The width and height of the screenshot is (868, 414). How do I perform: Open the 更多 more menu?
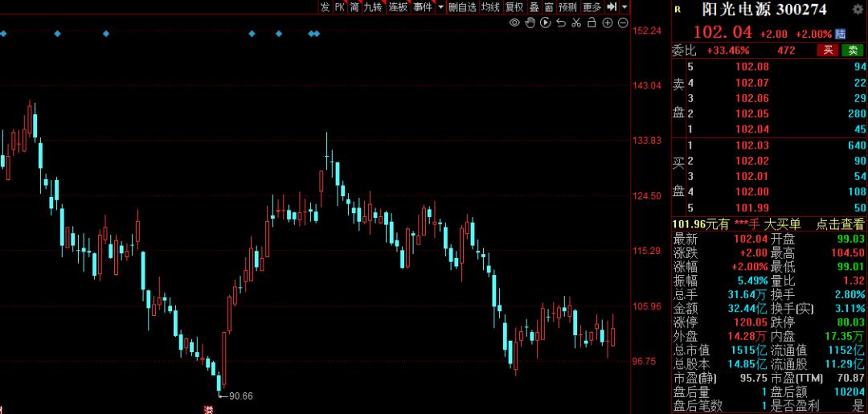click(592, 7)
